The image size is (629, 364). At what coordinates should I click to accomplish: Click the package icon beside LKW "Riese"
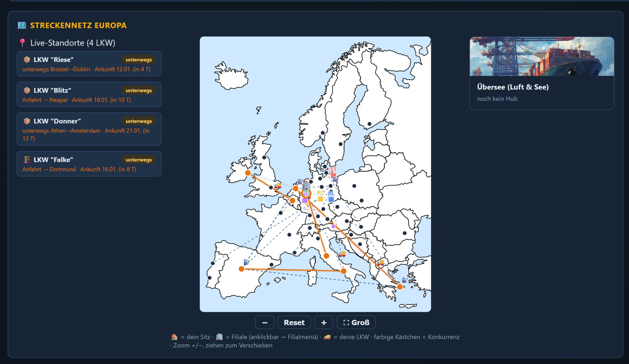pos(27,60)
